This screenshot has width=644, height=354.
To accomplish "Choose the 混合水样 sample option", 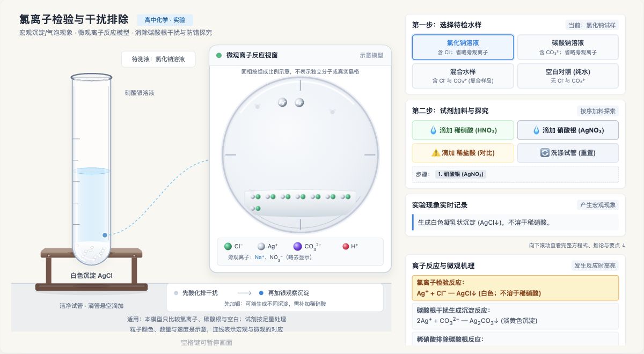I will (x=463, y=76).
